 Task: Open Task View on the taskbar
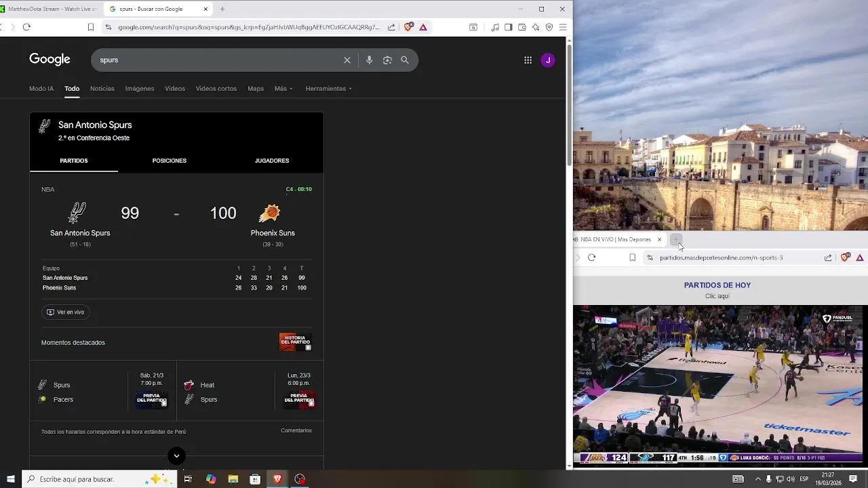188,479
